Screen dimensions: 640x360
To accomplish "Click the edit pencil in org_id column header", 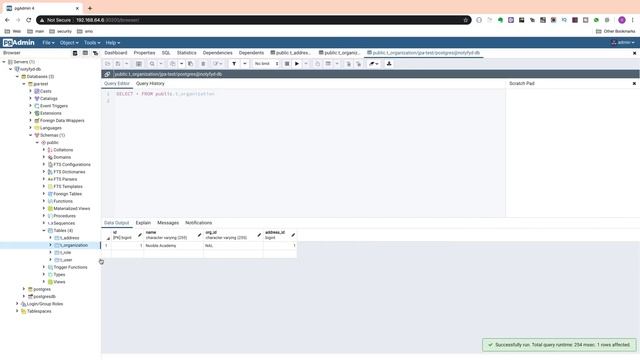I will 259,235.
